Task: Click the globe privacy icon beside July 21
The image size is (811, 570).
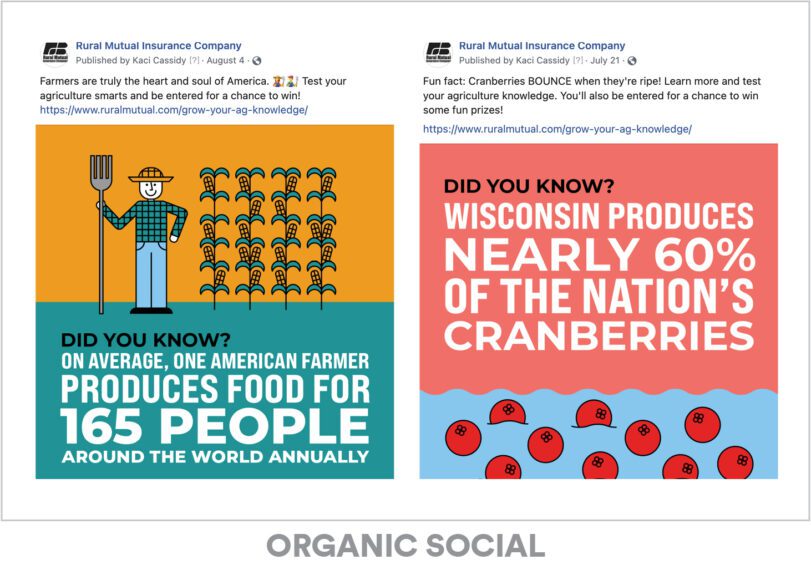Action: coord(631,61)
